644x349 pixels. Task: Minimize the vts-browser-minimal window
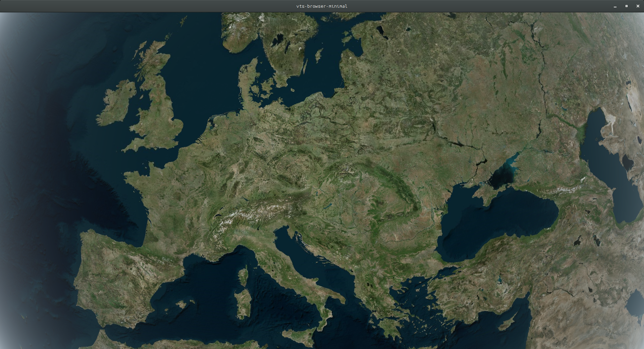click(x=615, y=6)
